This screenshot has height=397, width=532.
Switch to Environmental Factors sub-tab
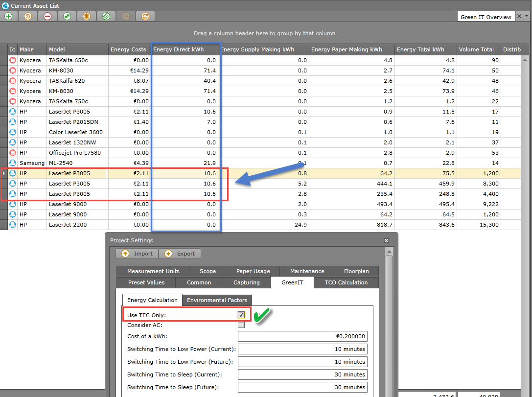coord(217,300)
